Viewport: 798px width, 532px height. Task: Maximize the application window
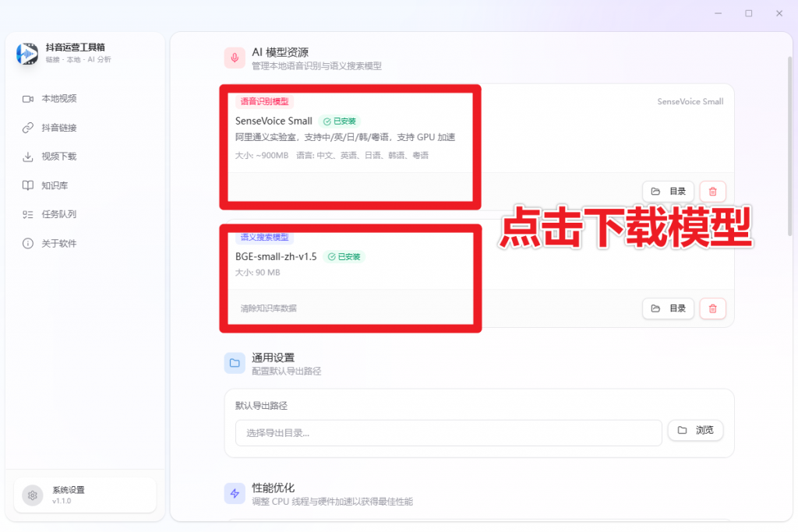(x=748, y=13)
